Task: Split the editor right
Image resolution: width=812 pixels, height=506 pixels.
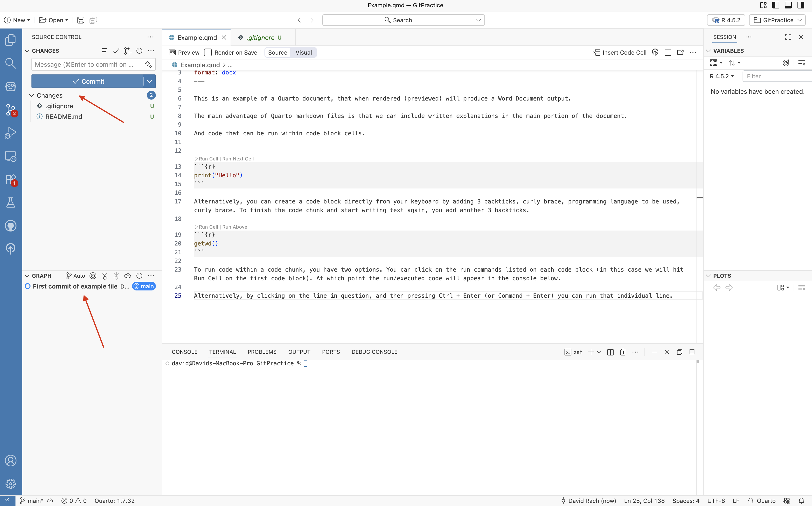Action: 668,52
